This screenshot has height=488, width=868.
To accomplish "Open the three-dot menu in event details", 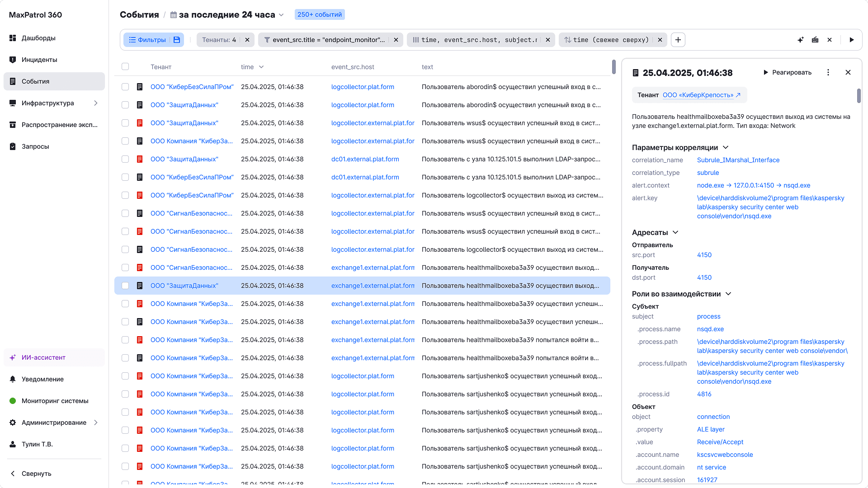I will coord(828,72).
